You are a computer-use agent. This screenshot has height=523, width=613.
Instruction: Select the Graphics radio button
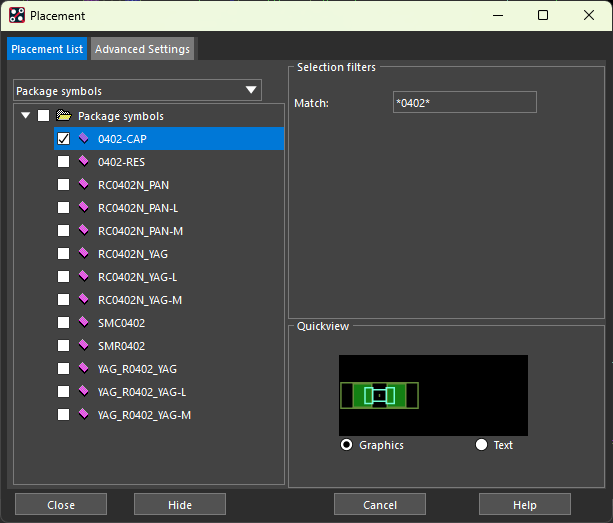tap(346, 445)
